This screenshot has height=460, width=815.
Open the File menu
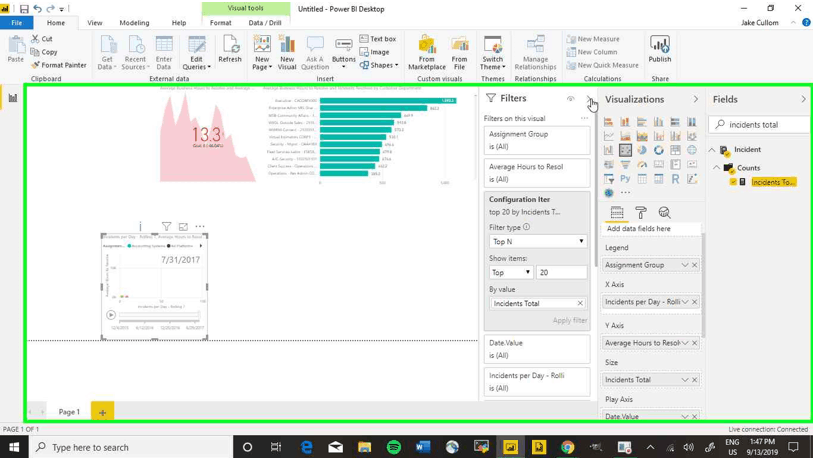pos(17,23)
